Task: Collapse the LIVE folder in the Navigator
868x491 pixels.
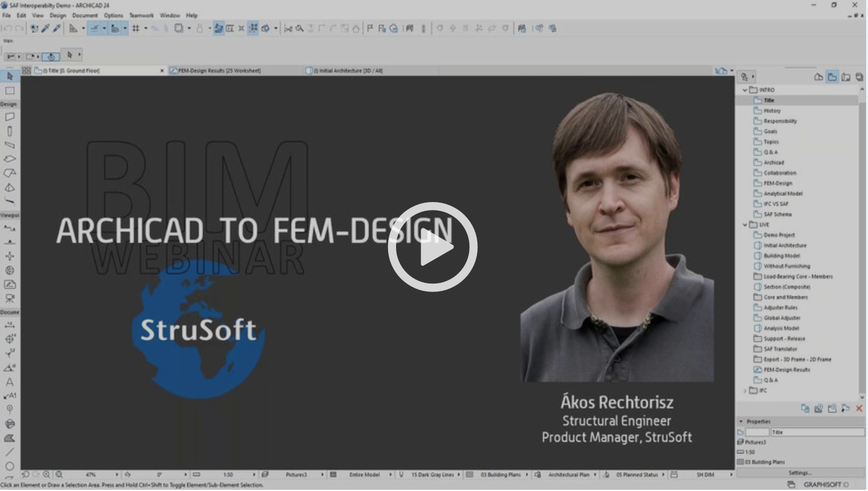Action: 745,225
